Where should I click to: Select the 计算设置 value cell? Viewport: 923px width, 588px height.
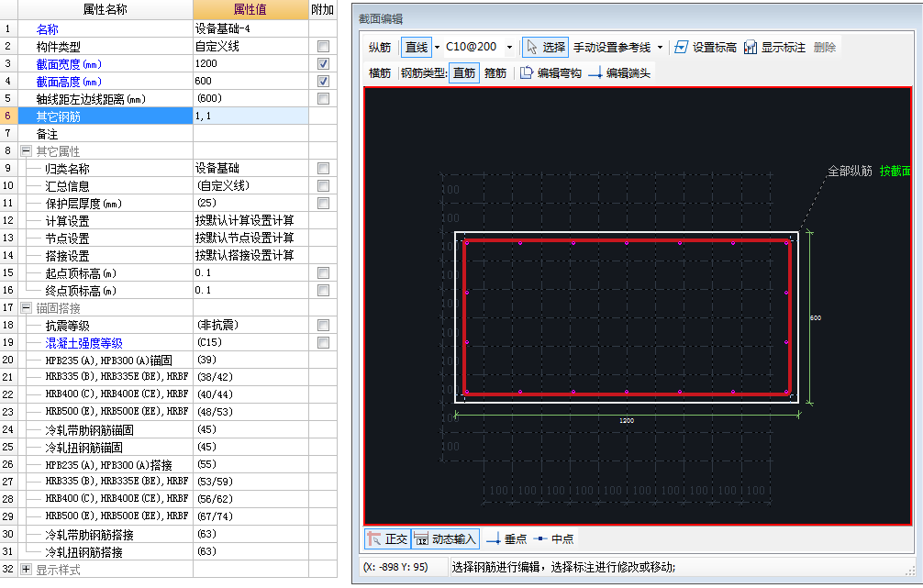(250, 221)
